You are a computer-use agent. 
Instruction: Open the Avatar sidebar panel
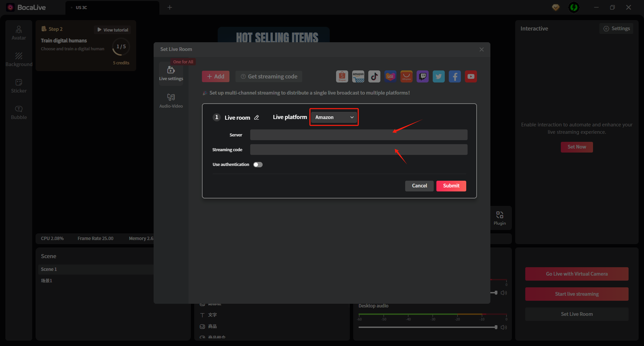click(x=19, y=33)
